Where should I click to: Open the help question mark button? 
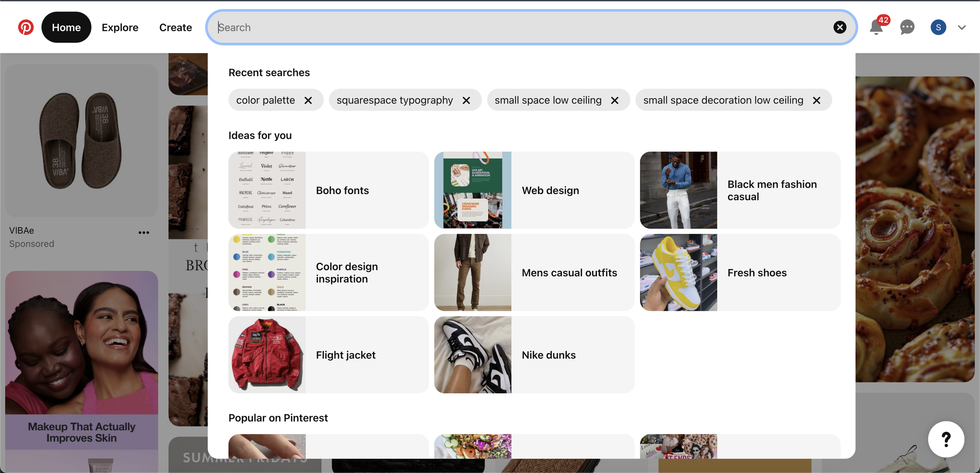(x=946, y=439)
